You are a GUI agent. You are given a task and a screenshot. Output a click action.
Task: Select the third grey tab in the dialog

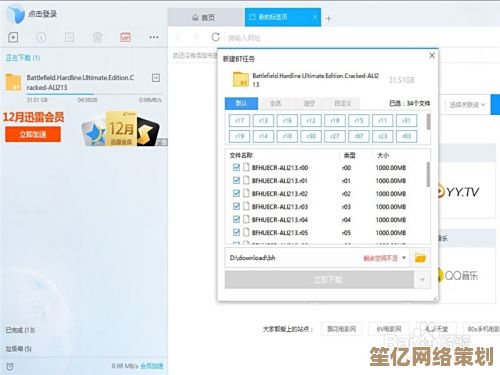pyautogui.click(x=309, y=103)
